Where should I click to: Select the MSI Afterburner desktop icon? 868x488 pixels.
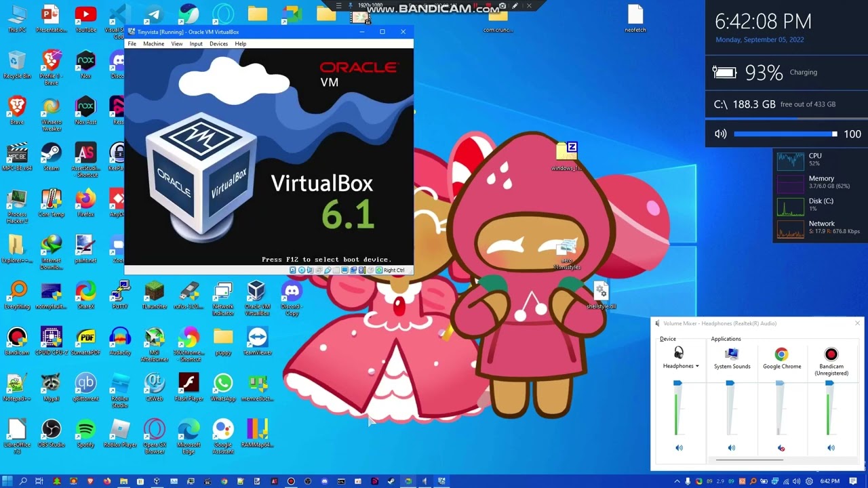pos(154,344)
